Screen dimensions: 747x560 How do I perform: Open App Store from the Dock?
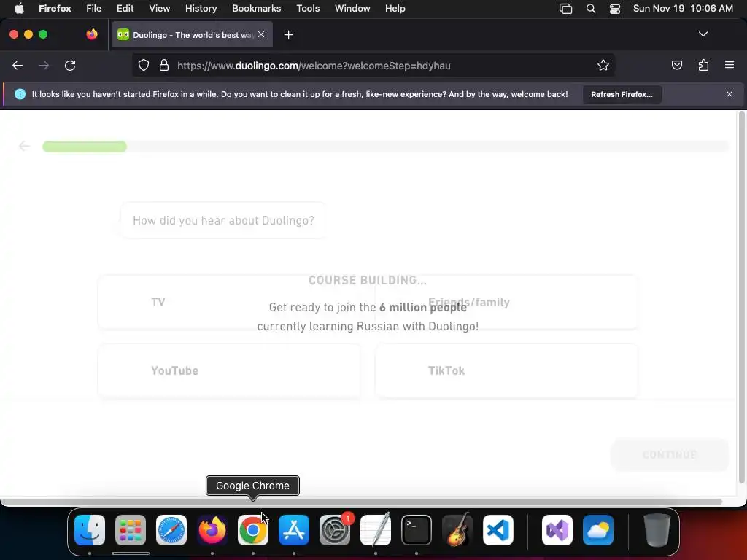pos(294,530)
